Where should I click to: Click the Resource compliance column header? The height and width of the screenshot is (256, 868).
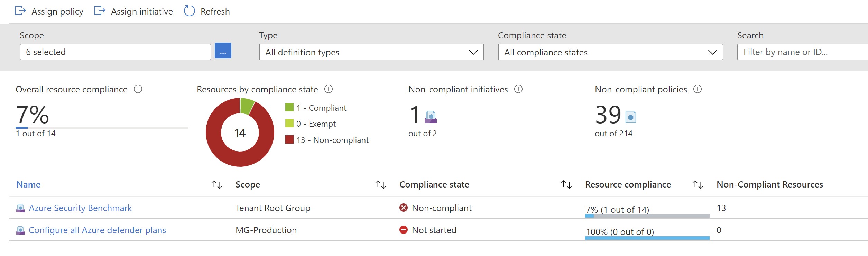[x=628, y=184]
